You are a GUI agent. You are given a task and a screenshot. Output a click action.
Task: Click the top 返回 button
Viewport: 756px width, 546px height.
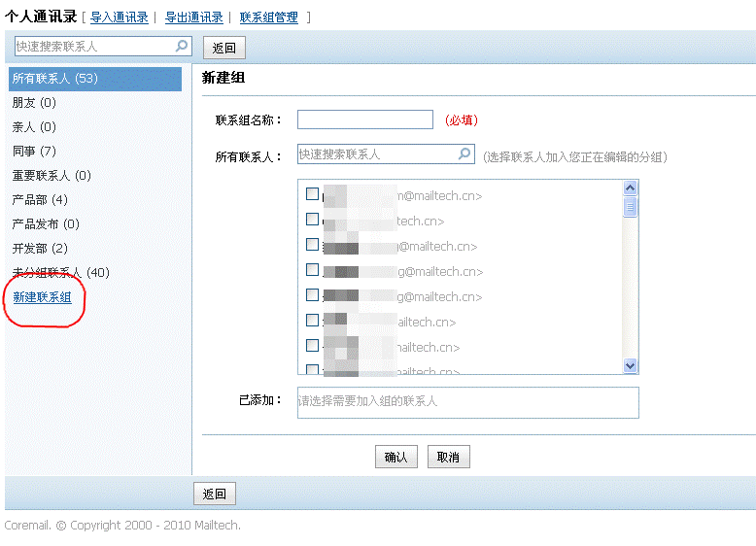point(224,48)
